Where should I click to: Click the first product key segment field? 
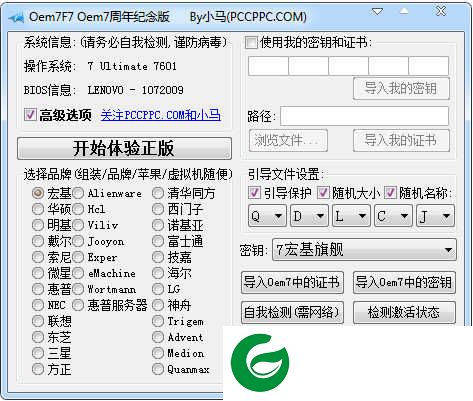coord(268,66)
